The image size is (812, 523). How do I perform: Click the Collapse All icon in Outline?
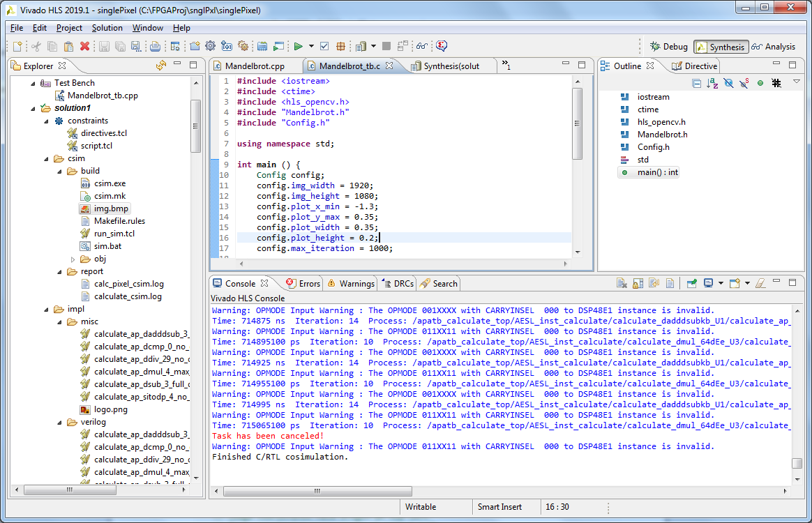click(696, 83)
